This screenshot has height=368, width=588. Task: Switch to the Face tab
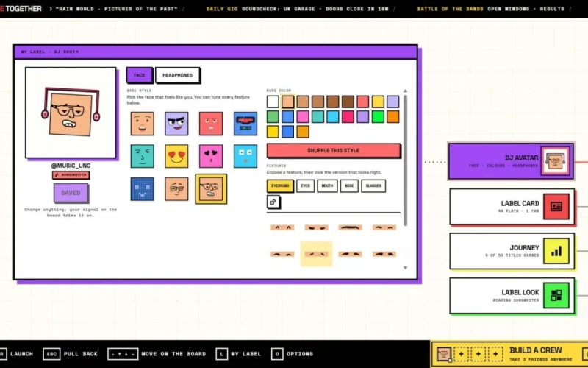click(139, 75)
